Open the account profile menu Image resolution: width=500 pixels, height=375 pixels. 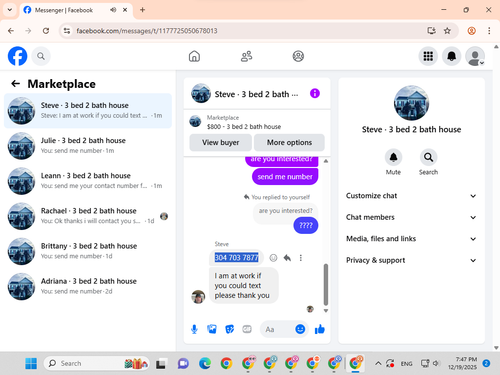pos(475,56)
